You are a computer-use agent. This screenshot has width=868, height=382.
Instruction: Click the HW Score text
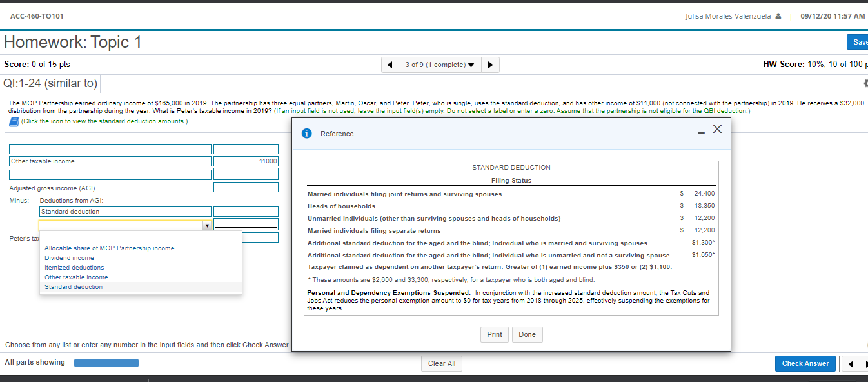(x=814, y=65)
